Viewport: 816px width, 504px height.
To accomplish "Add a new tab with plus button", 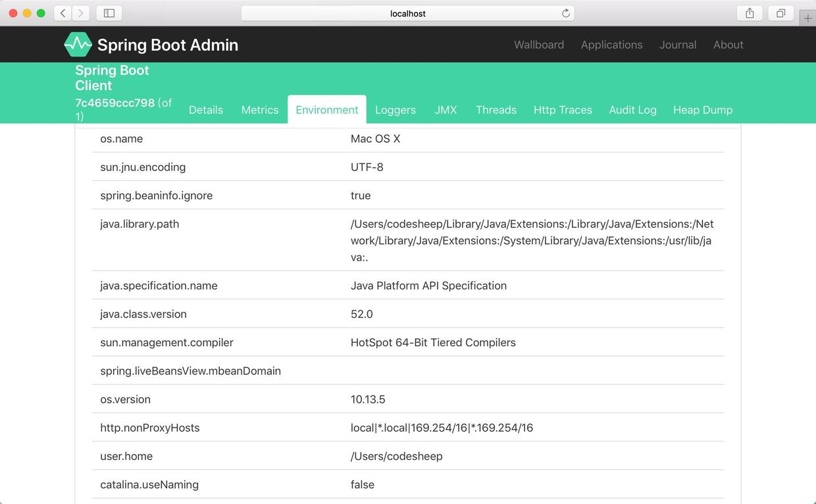I will click(x=808, y=18).
